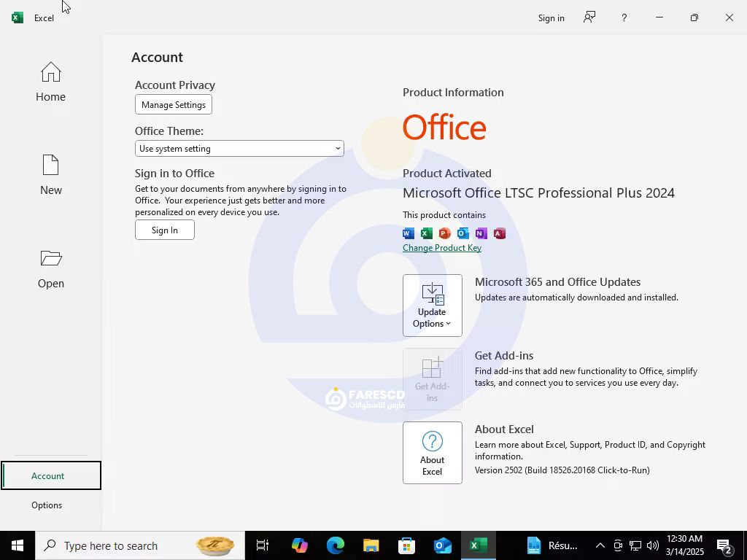The height and width of the screenshot is (560, 747).
Task: Click the Excel logo in title bar
Action: point(18,17)
